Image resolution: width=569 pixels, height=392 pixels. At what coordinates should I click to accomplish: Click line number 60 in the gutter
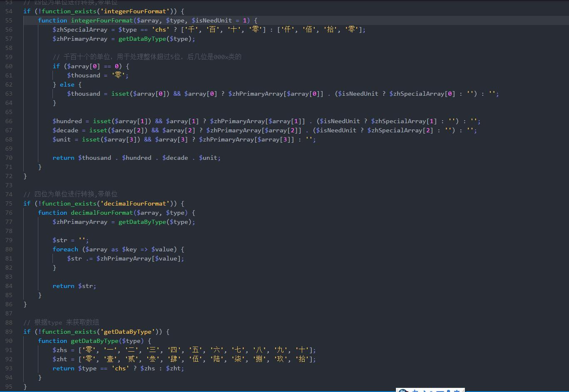pyautogui.click(x=9, y=66)
